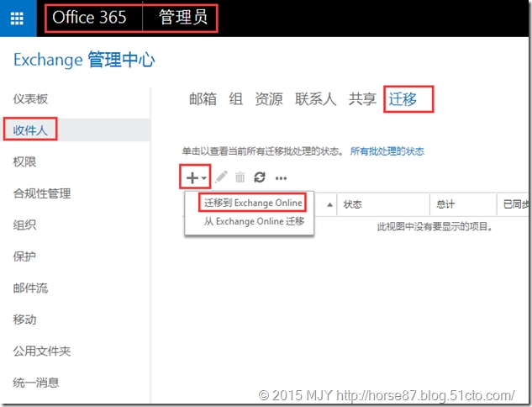Screen dimensions: 532x407
Task: Switch to the 资源 tab
Action: [x=269, y=99]
